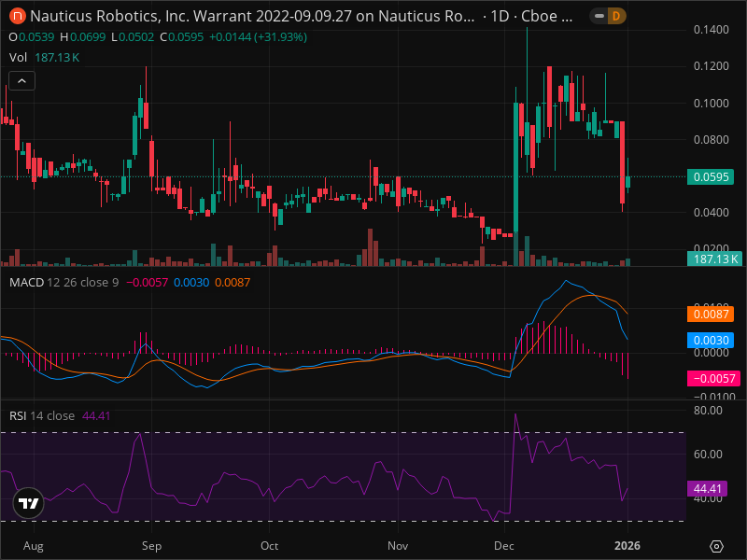Click the Vol legend value 187.13 K

(57, 58)
